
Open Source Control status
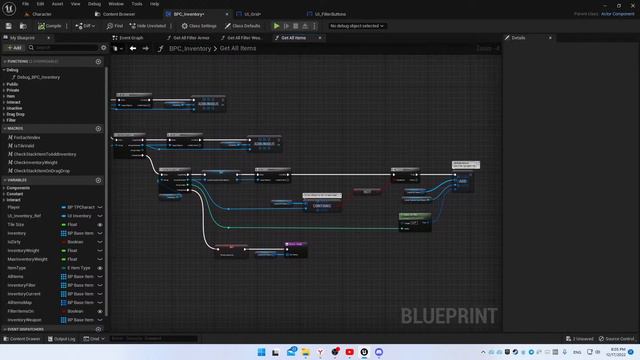617,339
